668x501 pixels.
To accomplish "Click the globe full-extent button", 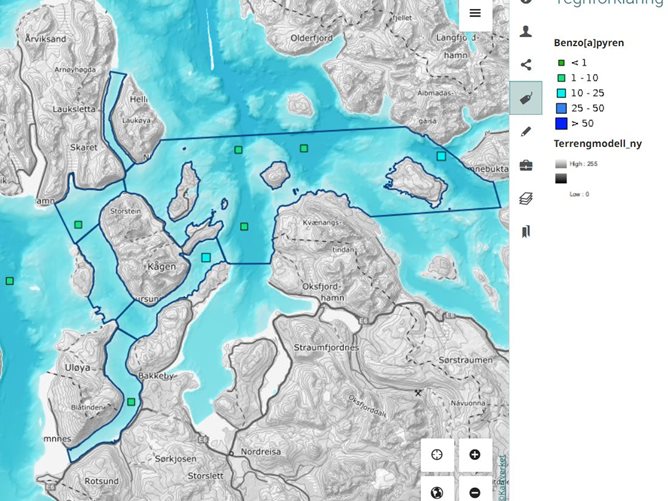I will (437, 491).
